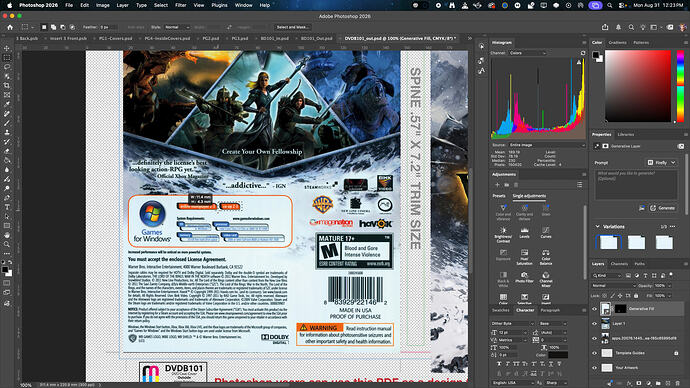
Task: Add a Brightness/Contrast adjustment
Action: (503, 234)
